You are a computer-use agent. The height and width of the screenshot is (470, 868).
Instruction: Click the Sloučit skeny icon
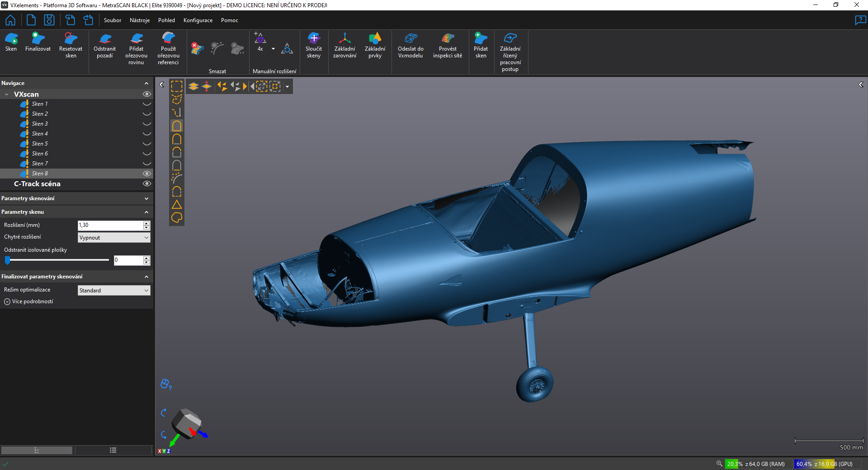point(314,39)
